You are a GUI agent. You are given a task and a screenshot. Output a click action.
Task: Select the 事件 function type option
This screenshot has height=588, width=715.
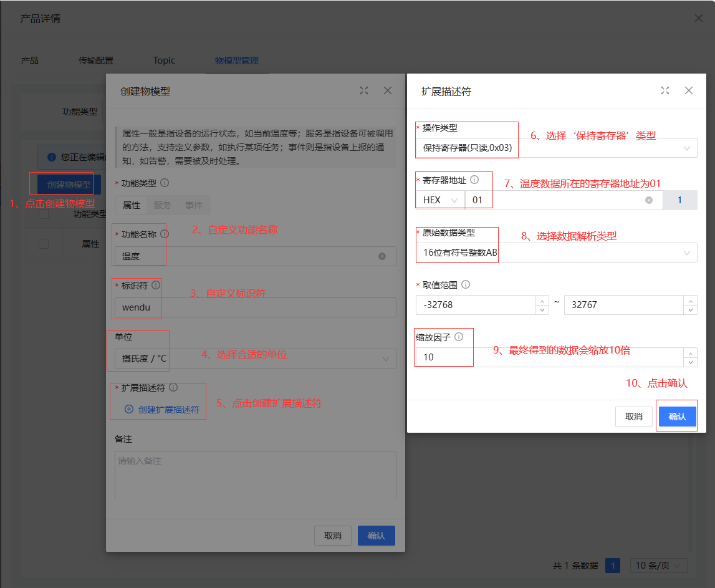[x=193, y=205]
